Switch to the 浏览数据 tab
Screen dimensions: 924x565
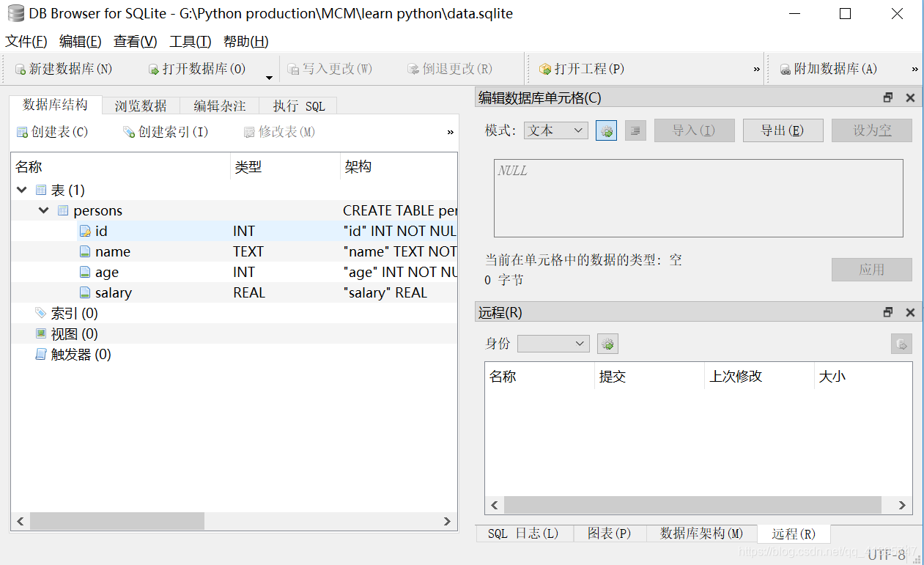(x=140, y=105)
